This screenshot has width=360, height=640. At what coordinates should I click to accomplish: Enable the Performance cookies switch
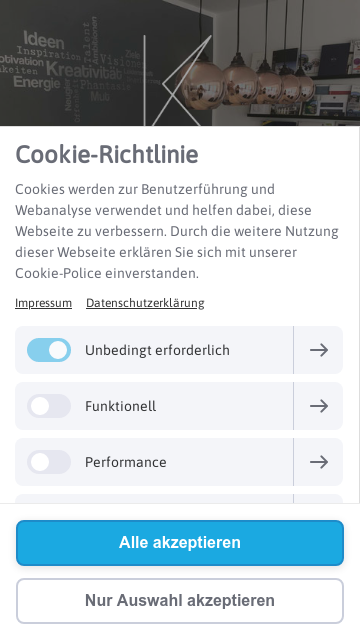point(49,462)
